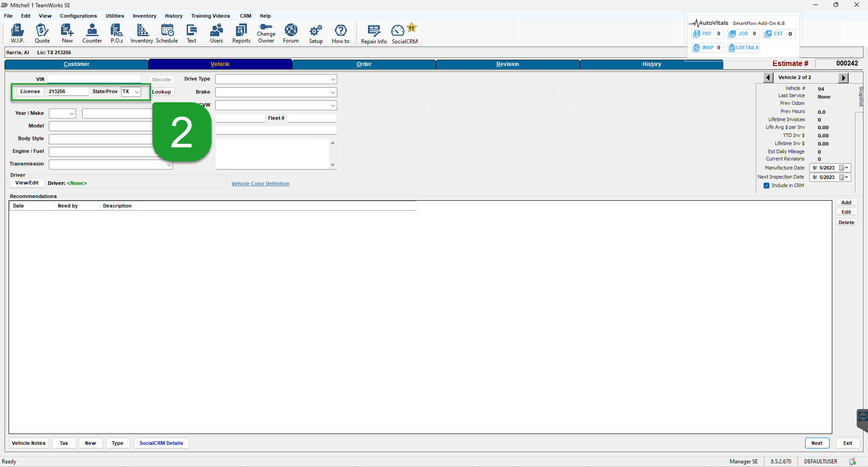Open AutoVitals I.DETAILS
The height and width of the screenshot is (467, 868).
tap(744, 47)
